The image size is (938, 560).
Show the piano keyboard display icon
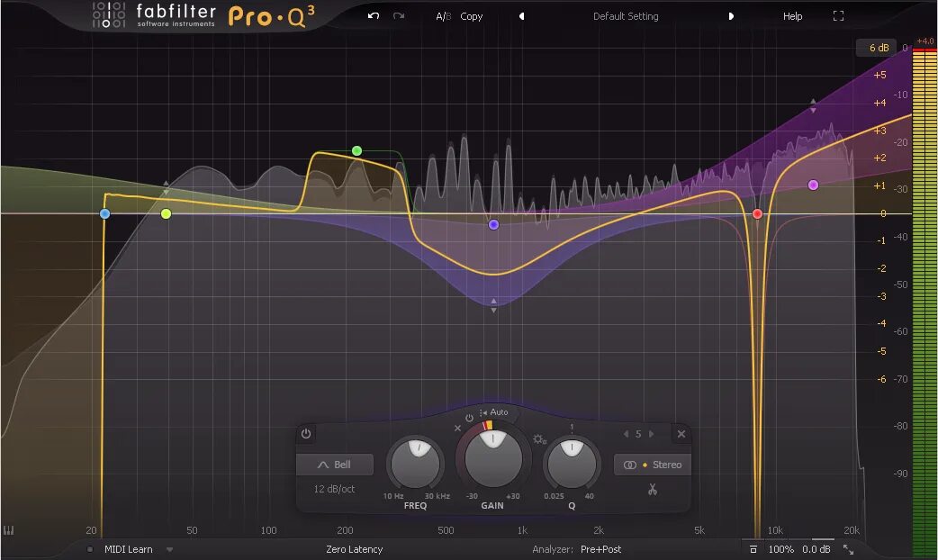click(8, 530)
